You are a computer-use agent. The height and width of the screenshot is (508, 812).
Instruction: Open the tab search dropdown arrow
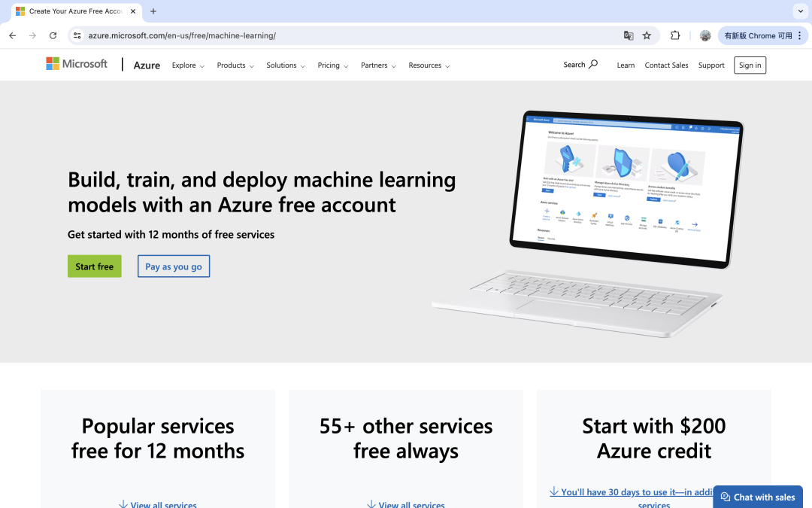pos(800,11)
